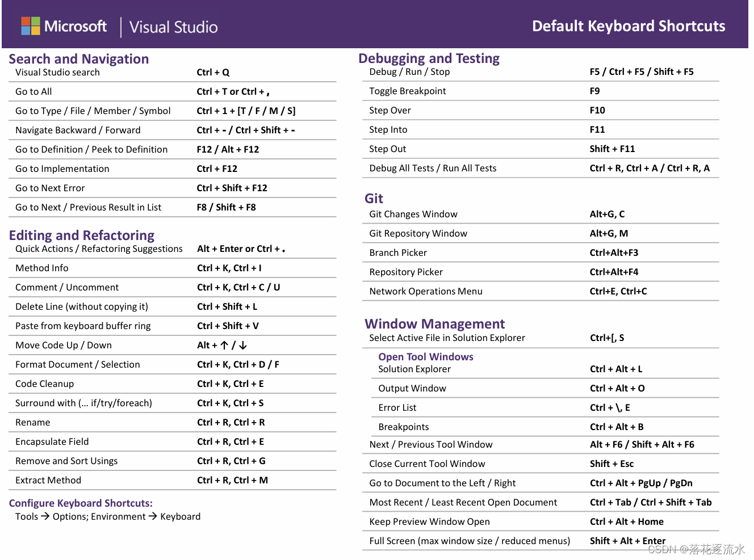The width and height of the screenshot is (754, 560).
Task: Click the Branch Picker row label
Action: [x=398, y=253]
